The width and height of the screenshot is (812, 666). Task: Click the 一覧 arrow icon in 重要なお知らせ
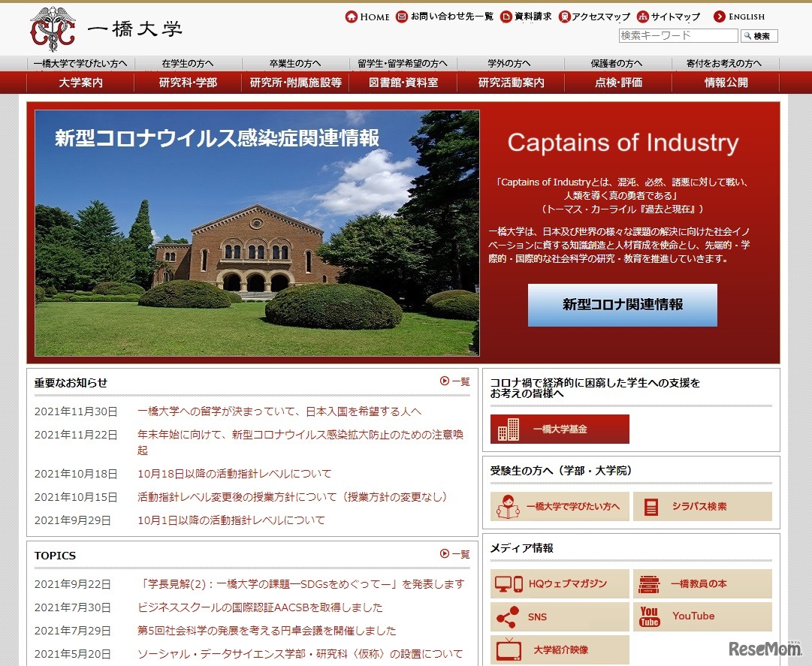[x=445, y=381]
